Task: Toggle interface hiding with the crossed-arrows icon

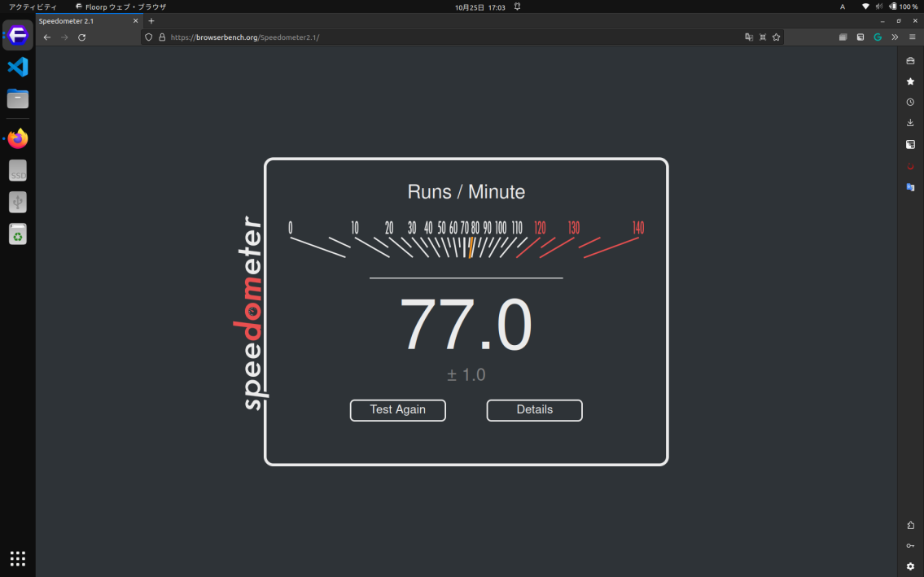Action: pos(762,37)
